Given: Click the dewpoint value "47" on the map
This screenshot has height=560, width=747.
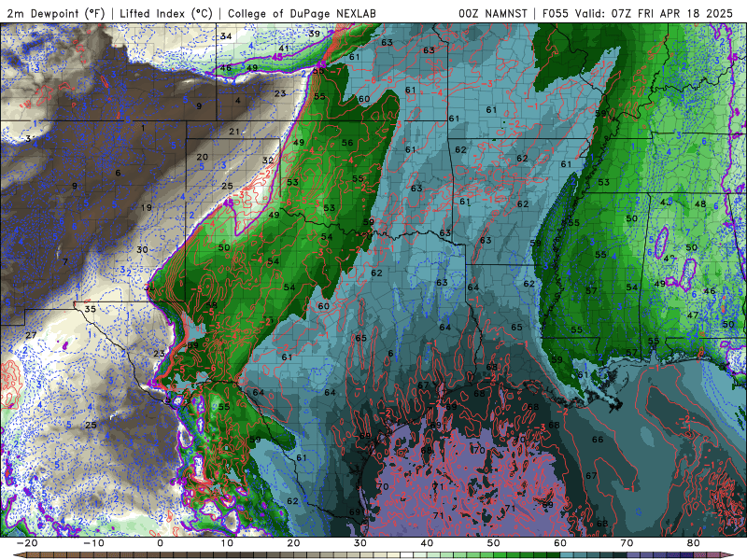Looking at the screenshot, I should pyautogui.click(x=693, y=315).
